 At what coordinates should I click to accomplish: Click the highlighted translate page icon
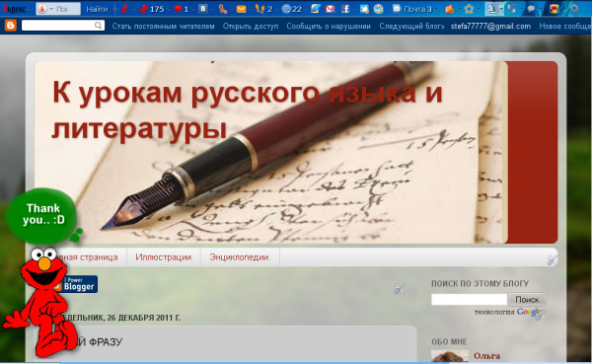click(491, 9)
